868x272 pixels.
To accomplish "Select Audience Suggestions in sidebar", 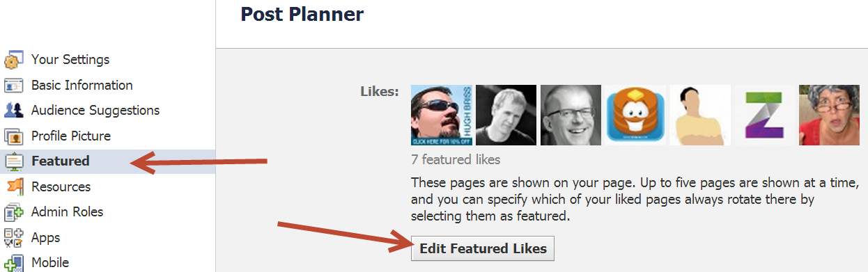I will point(95,110).
